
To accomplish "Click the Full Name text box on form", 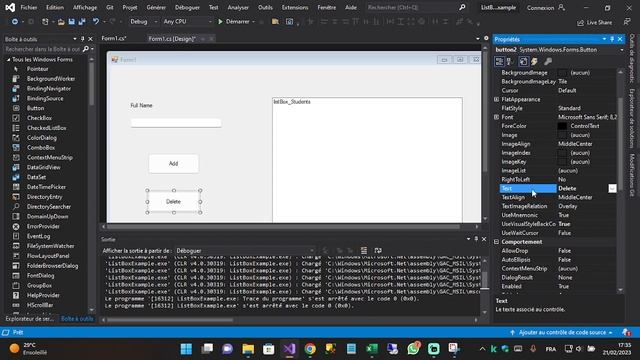I will (x=176, y=123).
